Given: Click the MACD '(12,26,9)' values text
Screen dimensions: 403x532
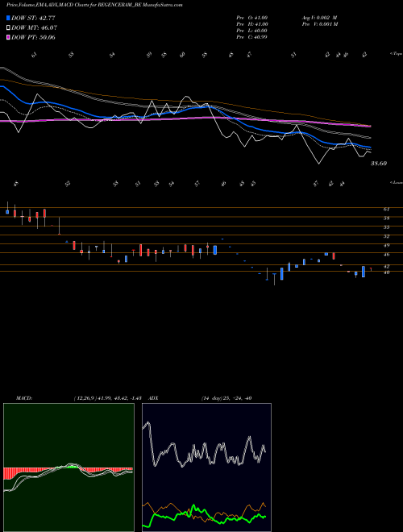Looking at the screenshot, I should point(107,398).
